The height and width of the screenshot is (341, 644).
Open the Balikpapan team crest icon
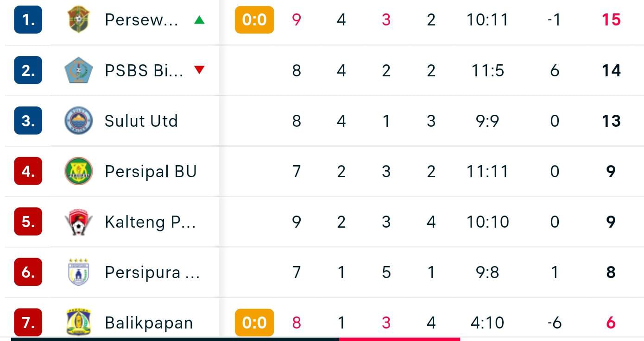tap(78, 322)
